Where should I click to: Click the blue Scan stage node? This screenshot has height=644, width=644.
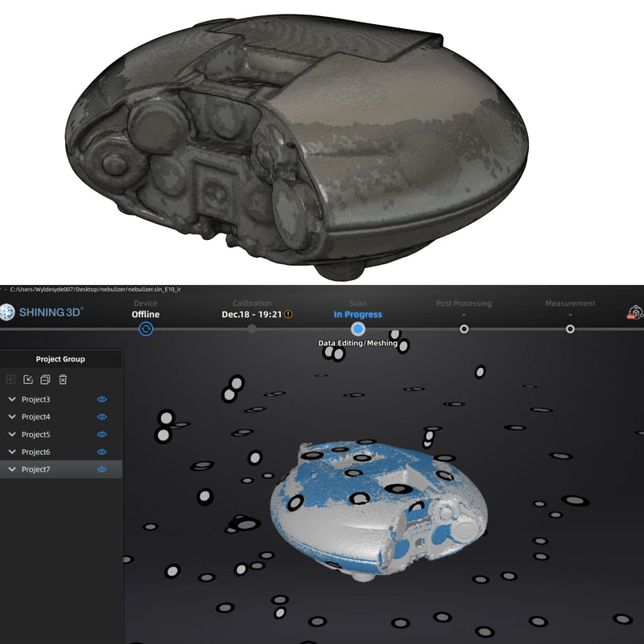pos(358,328)
